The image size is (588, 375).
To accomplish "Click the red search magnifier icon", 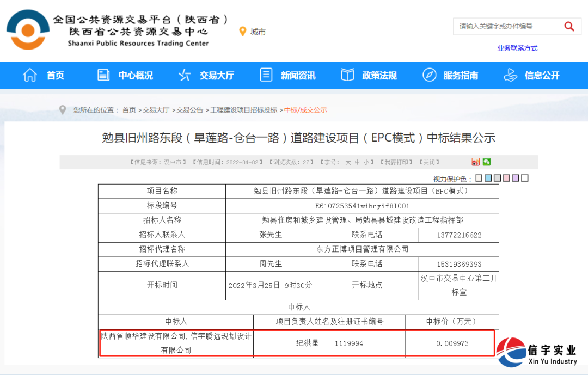I will (x=569, y=26).
